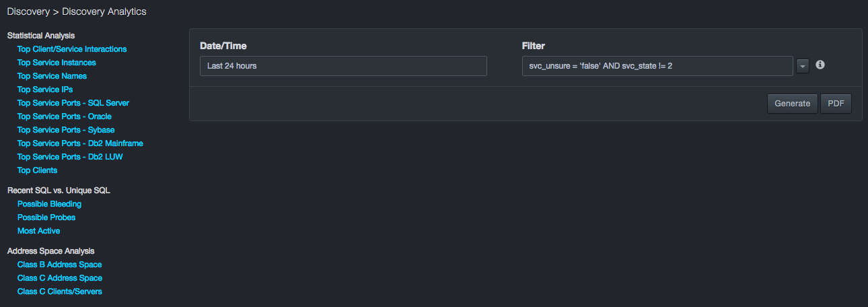Open Top Client/Service Interactions report

coord(72,49)
